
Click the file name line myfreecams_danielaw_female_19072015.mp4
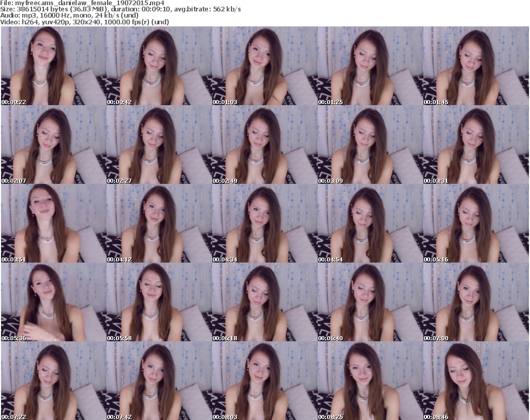click(x=82, y=3)
